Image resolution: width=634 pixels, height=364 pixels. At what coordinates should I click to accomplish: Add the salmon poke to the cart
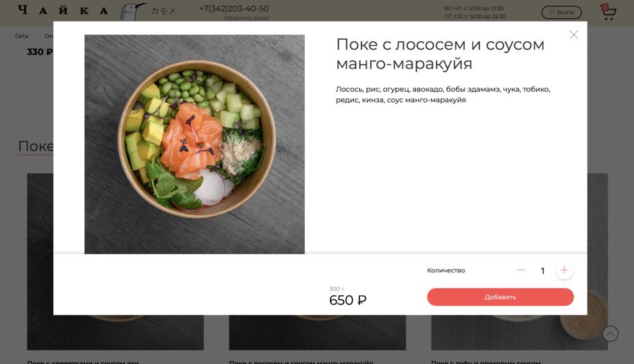pos(500,297)
